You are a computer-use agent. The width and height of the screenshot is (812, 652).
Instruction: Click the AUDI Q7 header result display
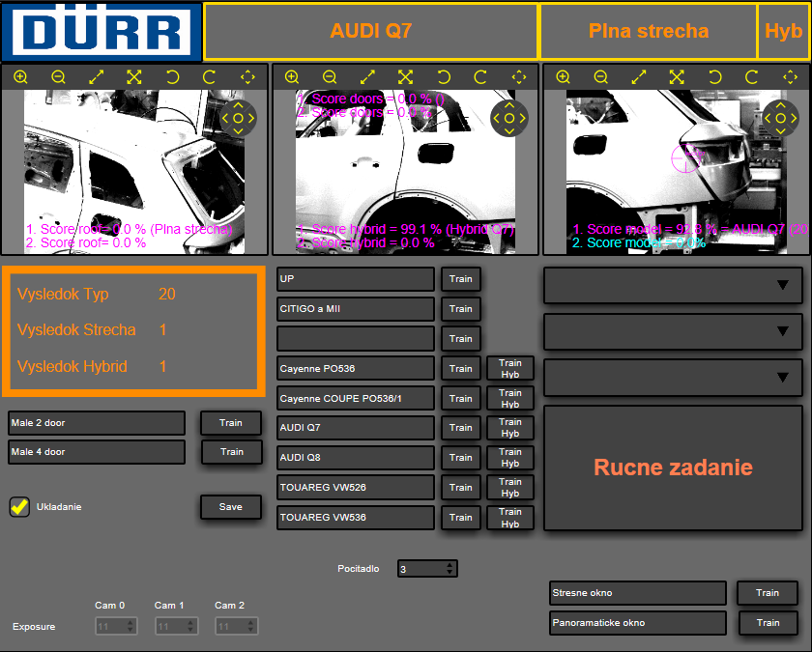[x=371, y=31]
